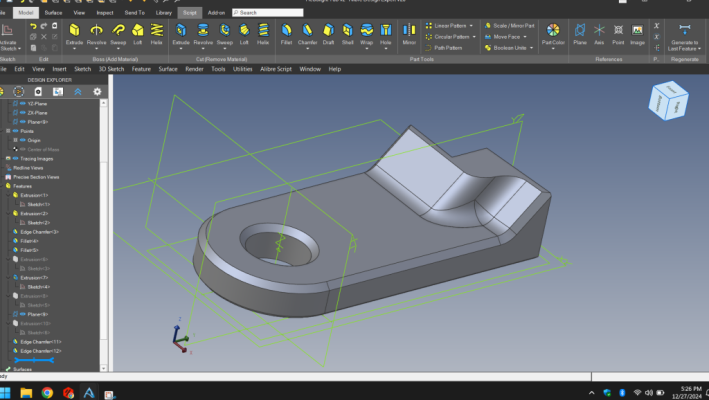Click the Shell tool icon
The height and width of the screenshot is (400, 709).
[347, 34]
